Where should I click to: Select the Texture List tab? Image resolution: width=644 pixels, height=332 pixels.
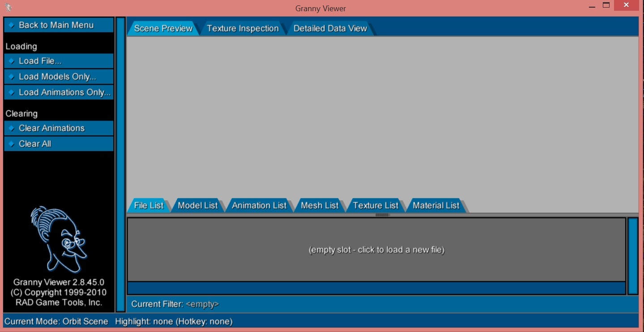[x=375, y=205]
